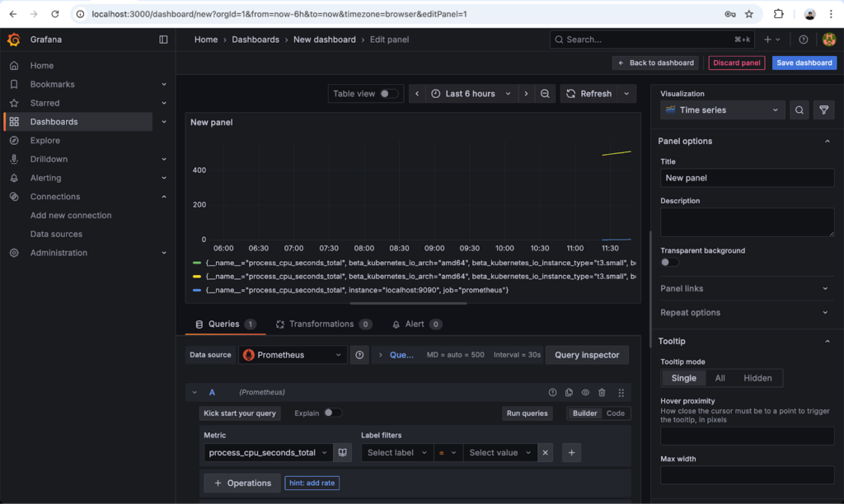Duplicate query A with copy icon
This screenshot has width=844, height=504.
tap(569, 393)
